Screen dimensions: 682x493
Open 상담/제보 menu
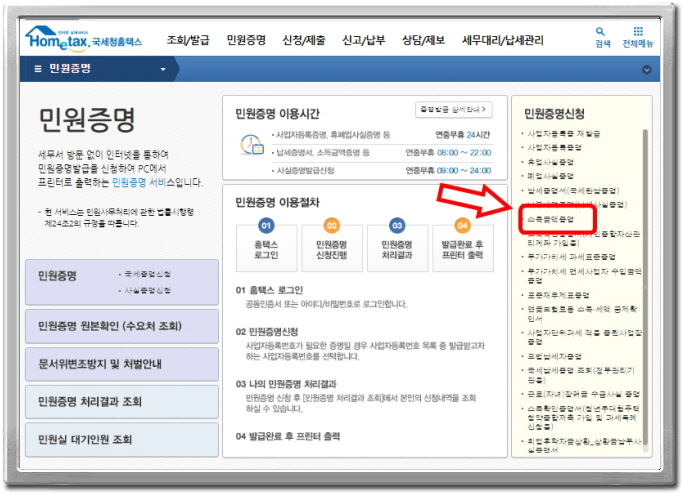pyautogui.click(x=423, y=40)
